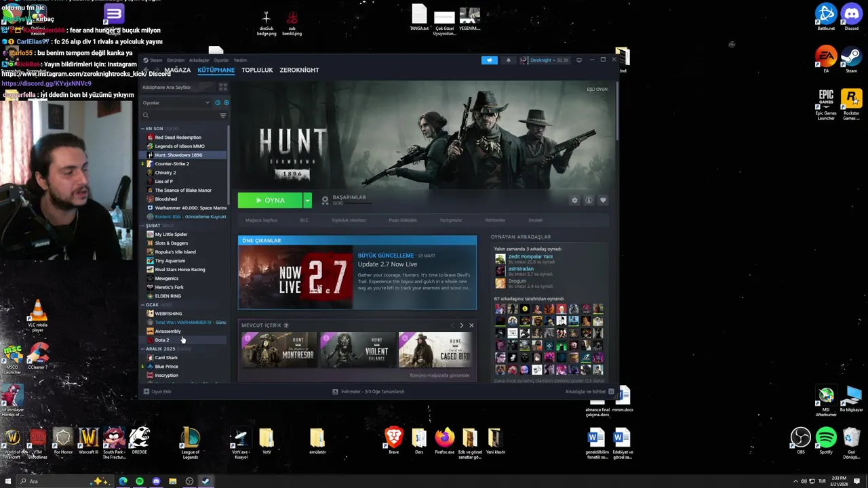
Task: Open the Steam notifications bell
Action: [508, 60]
